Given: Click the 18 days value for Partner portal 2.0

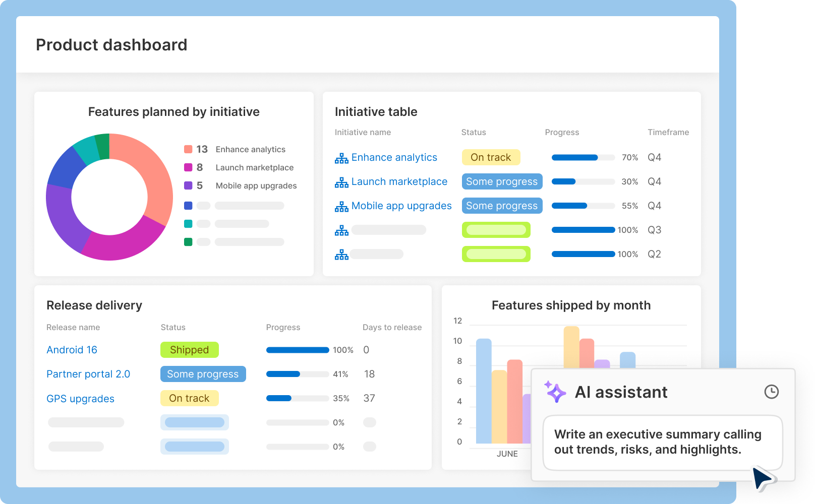Looking at the screenshot, I should point(369,374).
